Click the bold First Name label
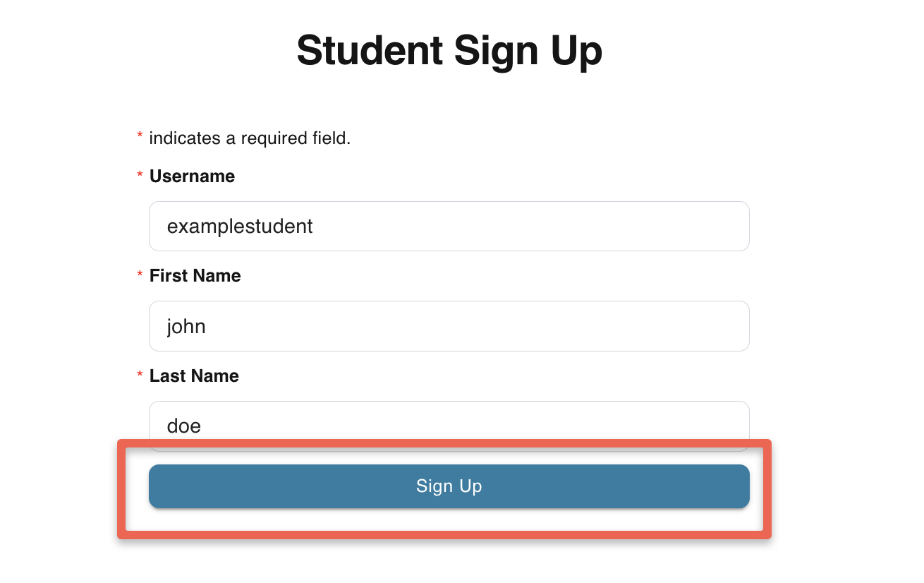924x583 pixels. click(x=195, y=276)
